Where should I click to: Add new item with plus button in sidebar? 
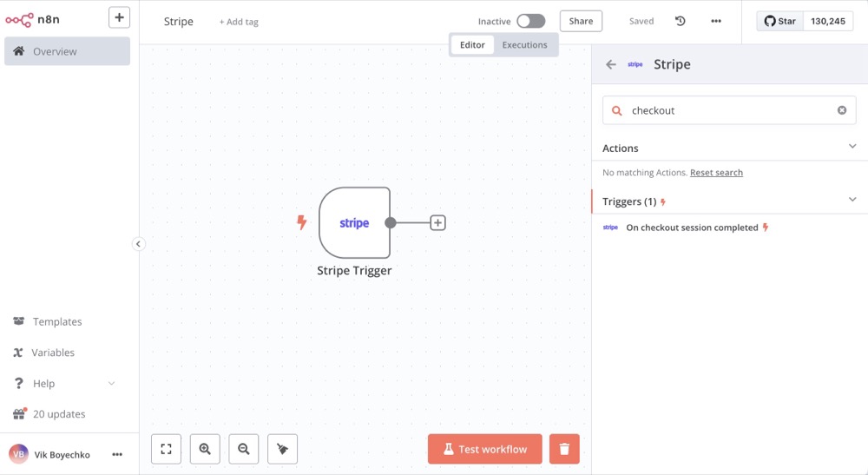pos(119,17)
